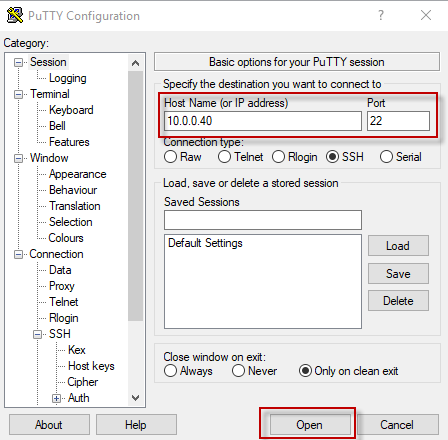The width and height of the screenshot is (448, 440).
Task: Open the Keyboard settings category
Action: (71, 110)
